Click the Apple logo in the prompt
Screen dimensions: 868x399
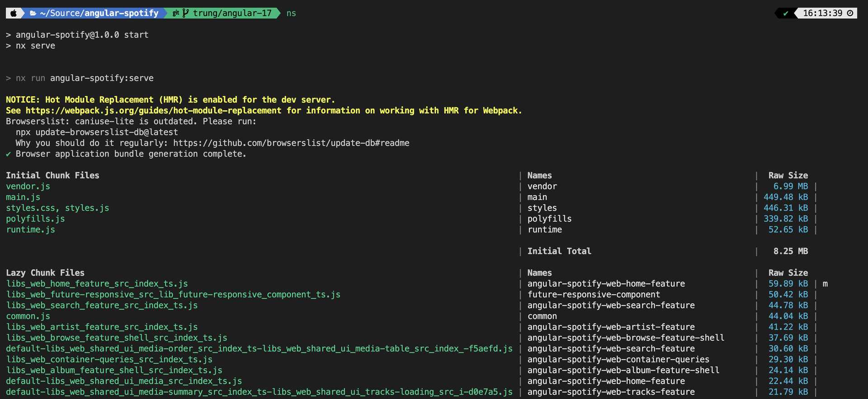click(14, 13)
